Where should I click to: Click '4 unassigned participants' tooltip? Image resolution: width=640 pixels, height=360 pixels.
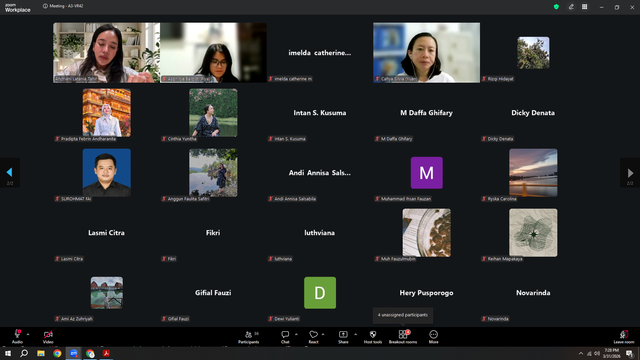click(x=403, y=315)
